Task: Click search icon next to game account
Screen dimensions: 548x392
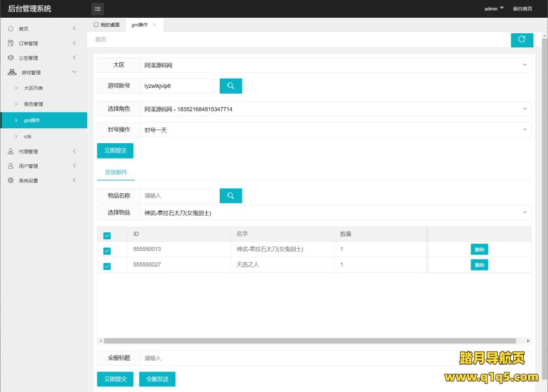Action: click(x=231, y=86)
